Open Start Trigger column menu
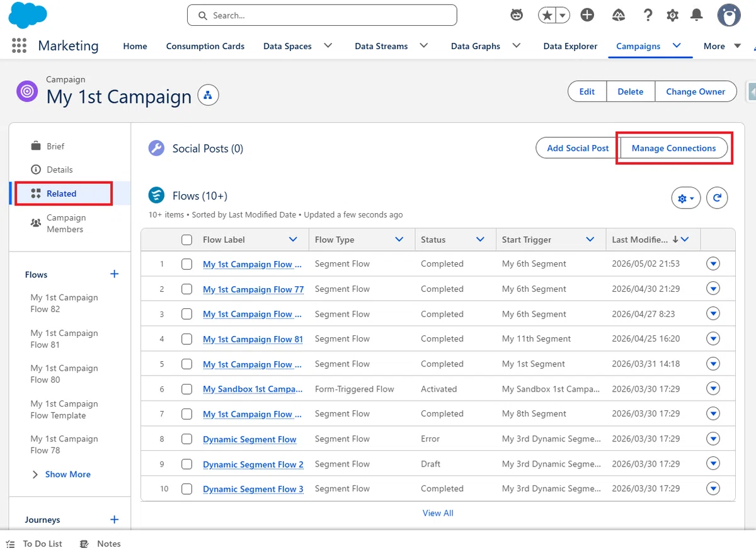 (590, 240)
